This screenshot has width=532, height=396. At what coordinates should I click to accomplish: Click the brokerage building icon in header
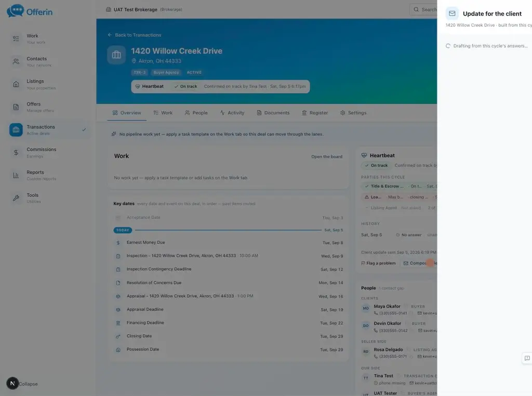pos(109,9)
